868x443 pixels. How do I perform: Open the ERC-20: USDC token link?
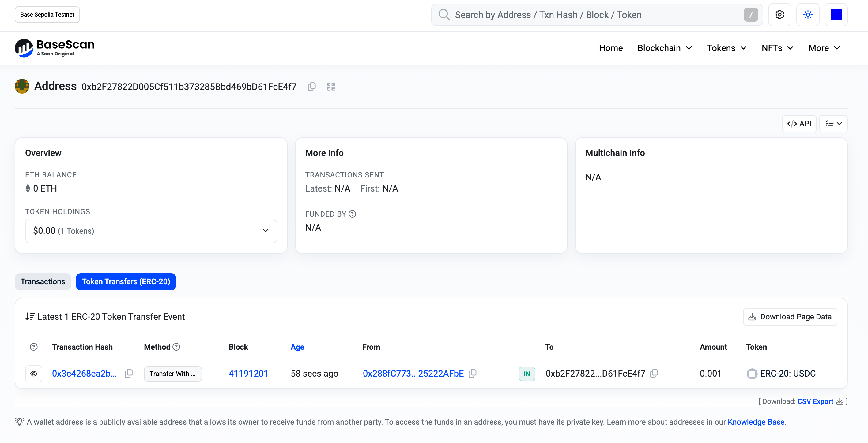[788, 374]
